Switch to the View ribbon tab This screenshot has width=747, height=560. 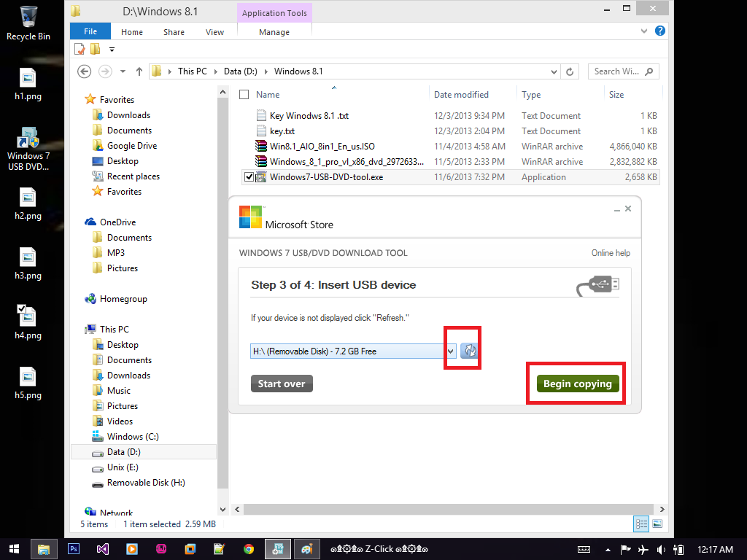pos(215,32)
